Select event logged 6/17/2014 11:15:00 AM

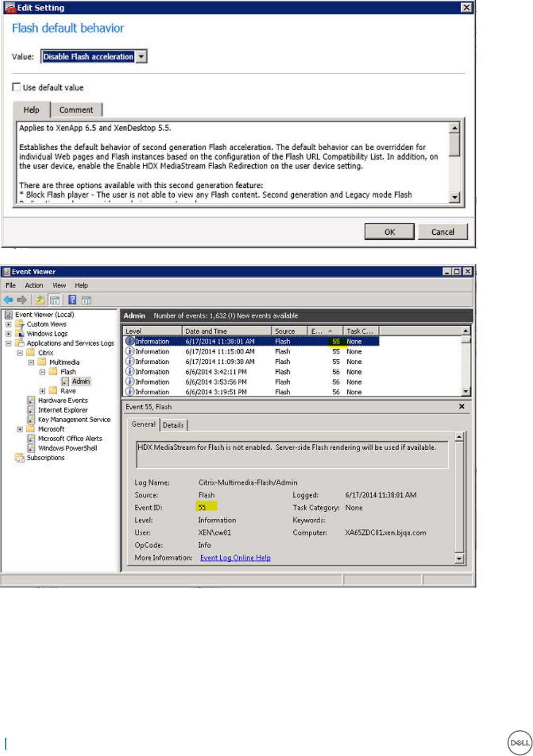pyautogui.click(x=251, y=351)
